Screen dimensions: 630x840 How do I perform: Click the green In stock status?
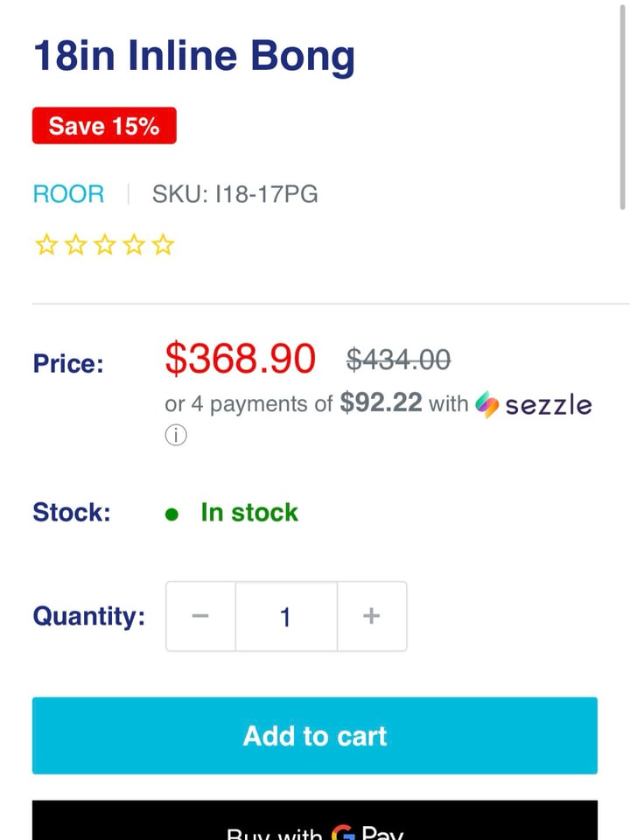[x=248, y=513]
